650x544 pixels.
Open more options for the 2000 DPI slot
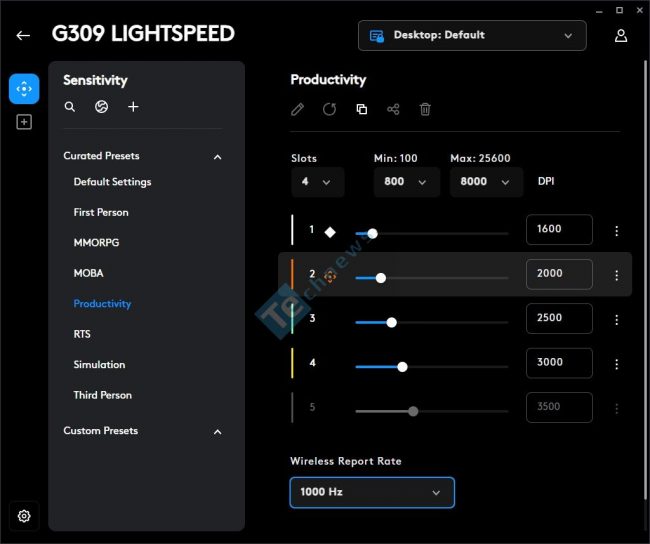click(616, 275)
